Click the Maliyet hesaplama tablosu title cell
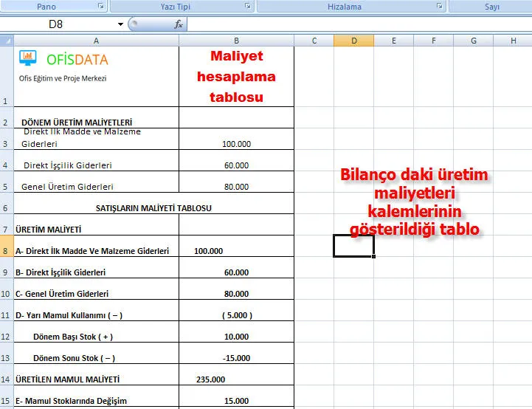The image size is (532, 409). [x=236, y=77]
